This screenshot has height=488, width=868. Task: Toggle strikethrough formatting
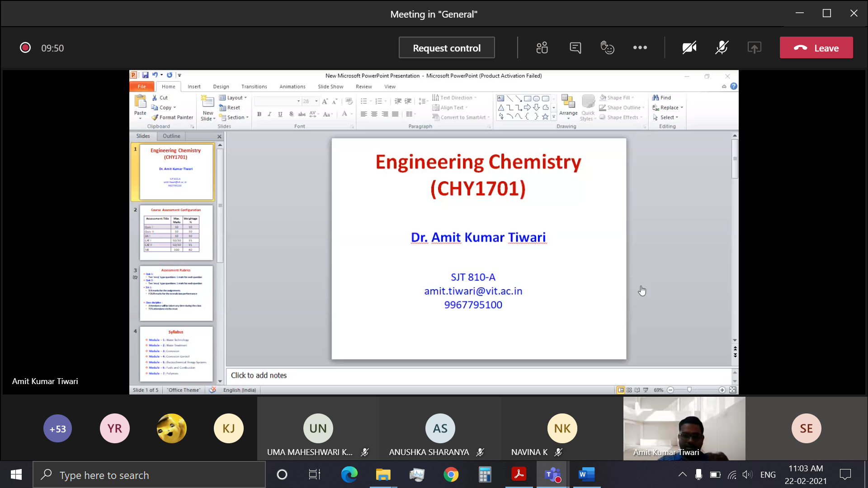302,114
